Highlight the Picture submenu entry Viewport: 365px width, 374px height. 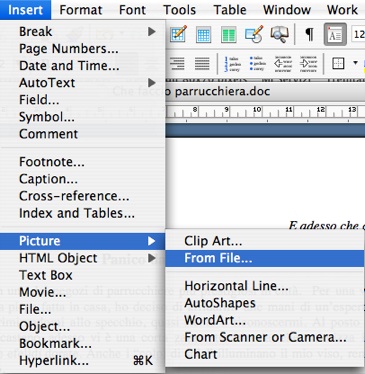83,241
